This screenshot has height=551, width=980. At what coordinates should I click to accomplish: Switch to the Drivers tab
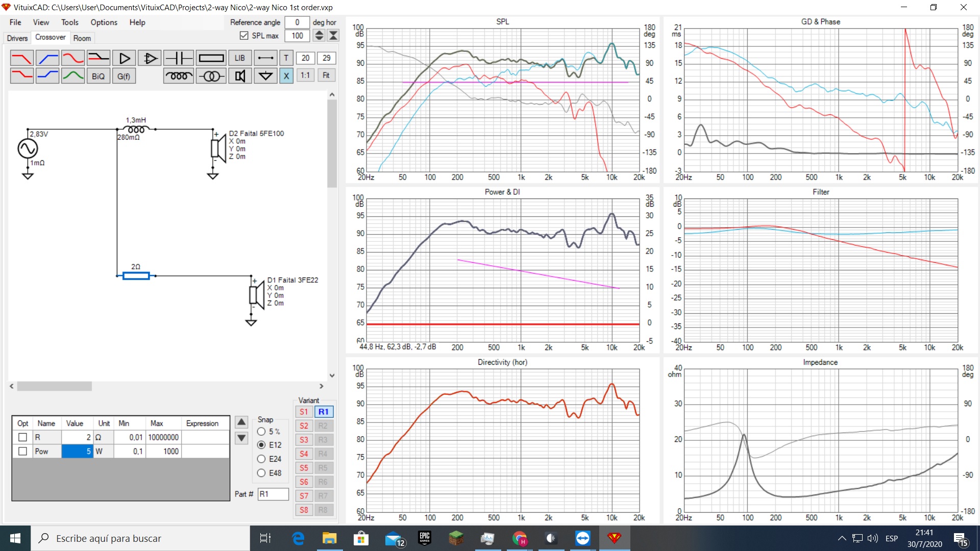[17, 38]
